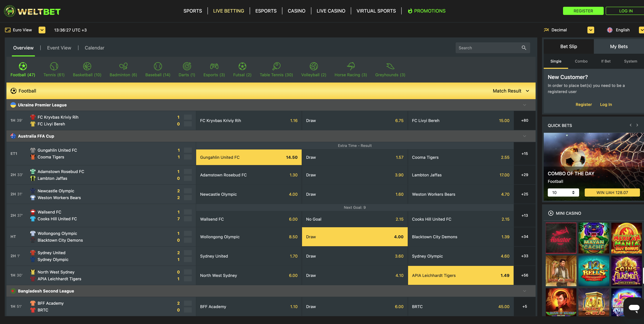Open the Aviator game thumbnail

(x=561, y=238)
